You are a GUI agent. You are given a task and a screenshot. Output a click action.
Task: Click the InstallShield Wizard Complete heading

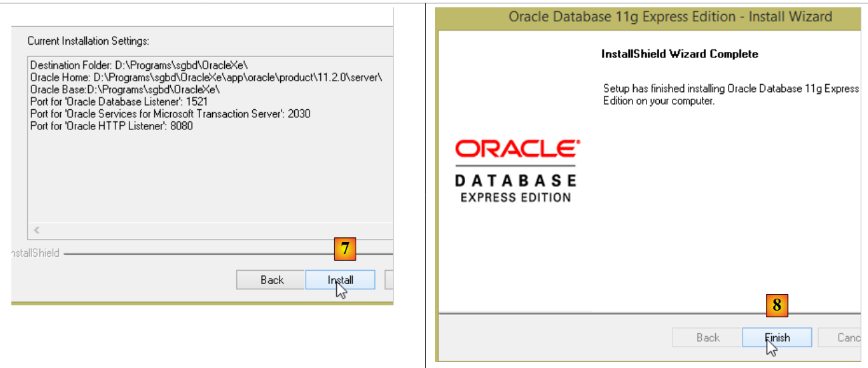[x=679, y=54]
